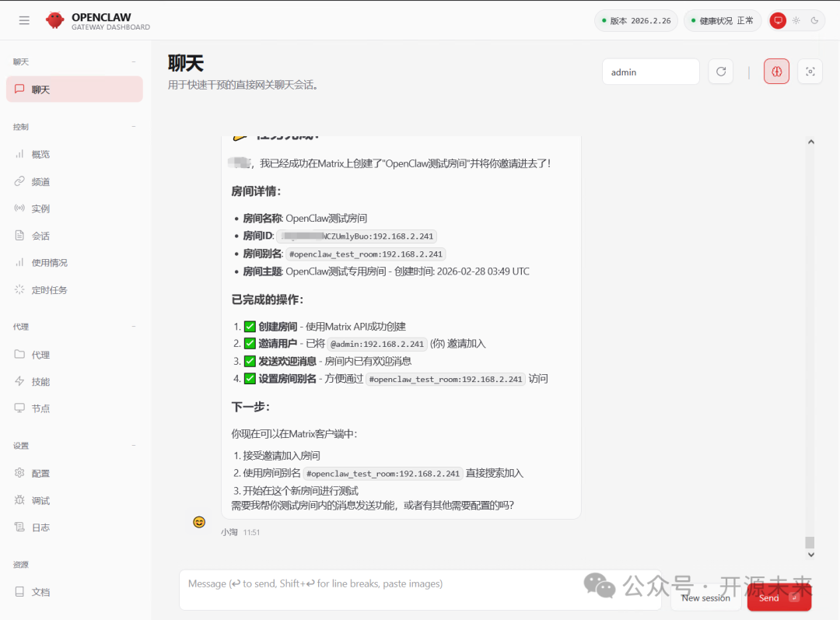
Task: Open the hamburger menu at top left
Action: coord(23,20)
